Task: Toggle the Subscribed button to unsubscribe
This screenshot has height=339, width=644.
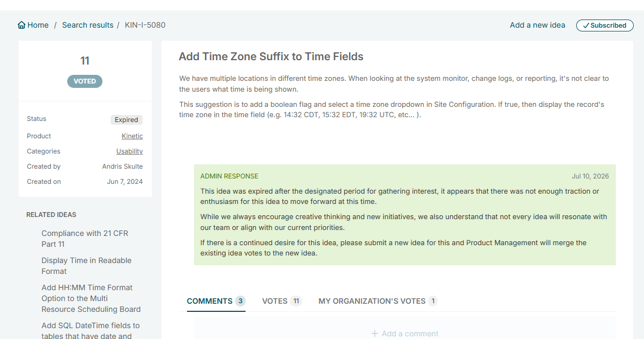Action: pyautogui.click(x=604, y=25)
